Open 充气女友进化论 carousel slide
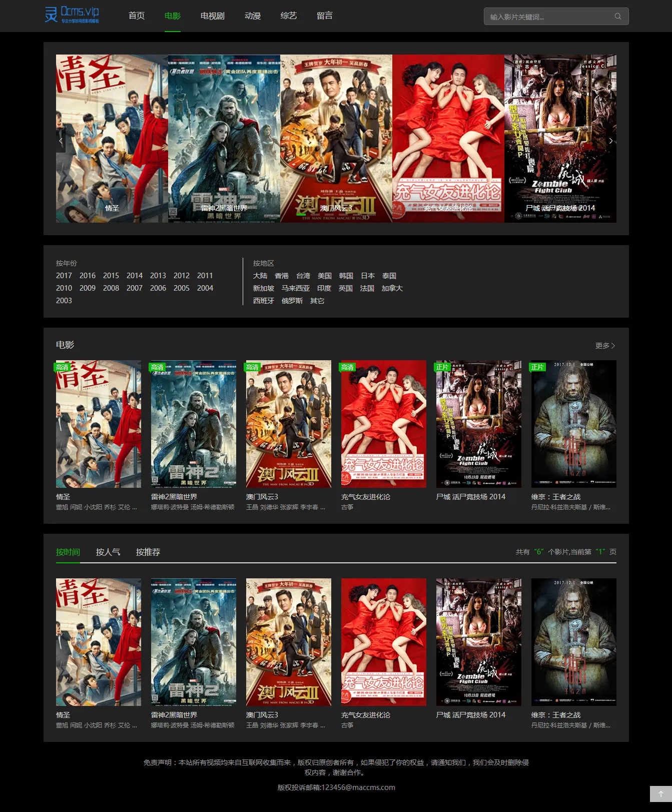This screenshot has height=812, width=672. pyautogui.click(x=448, y=139)
